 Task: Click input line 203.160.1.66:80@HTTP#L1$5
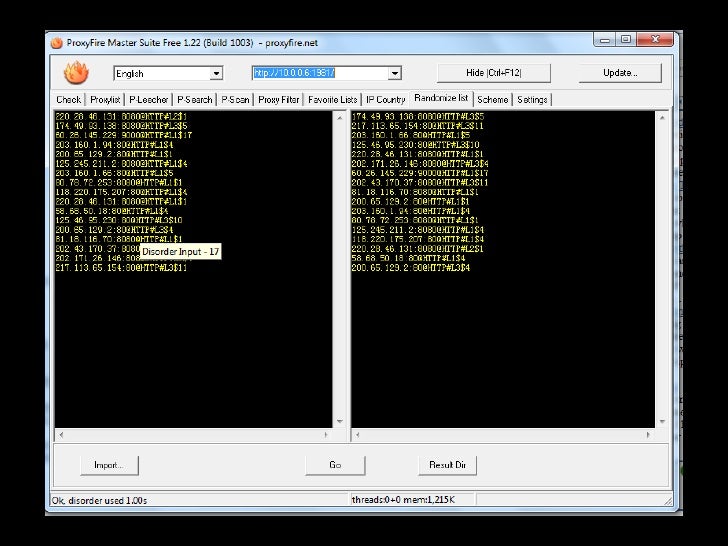114,173
